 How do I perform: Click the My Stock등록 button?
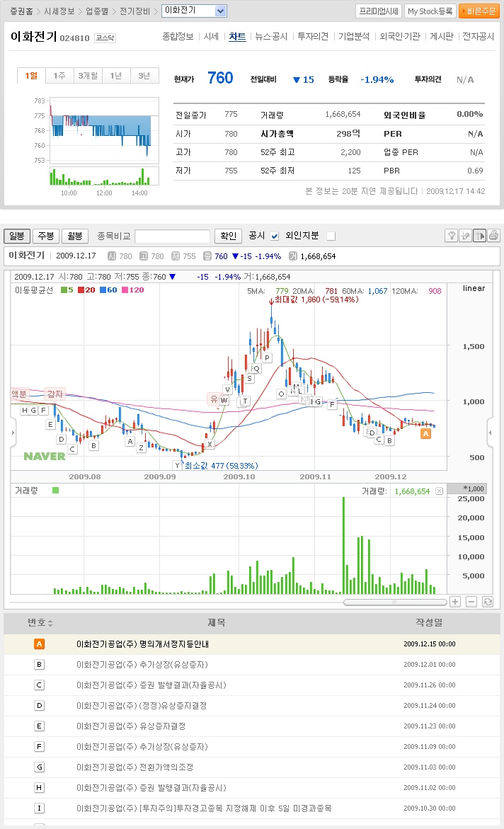pyautogui.click(x=430, y=11)
